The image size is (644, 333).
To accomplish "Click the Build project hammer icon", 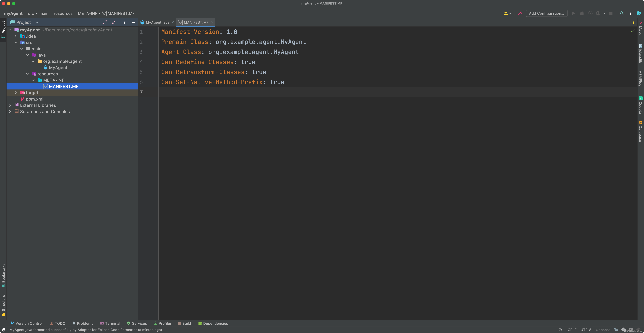I will [520, 13].
